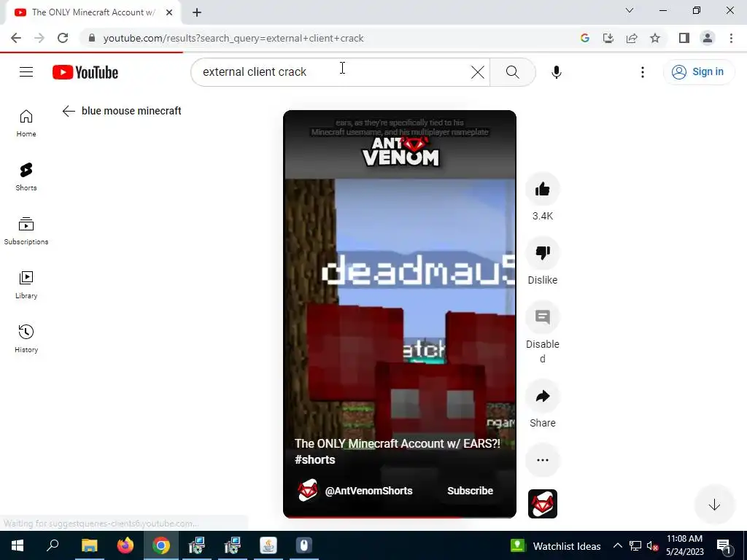Open Subscriptions in the sidebar
The width and height of the screenshot is (747, 560).
click(x=26, y=230)
